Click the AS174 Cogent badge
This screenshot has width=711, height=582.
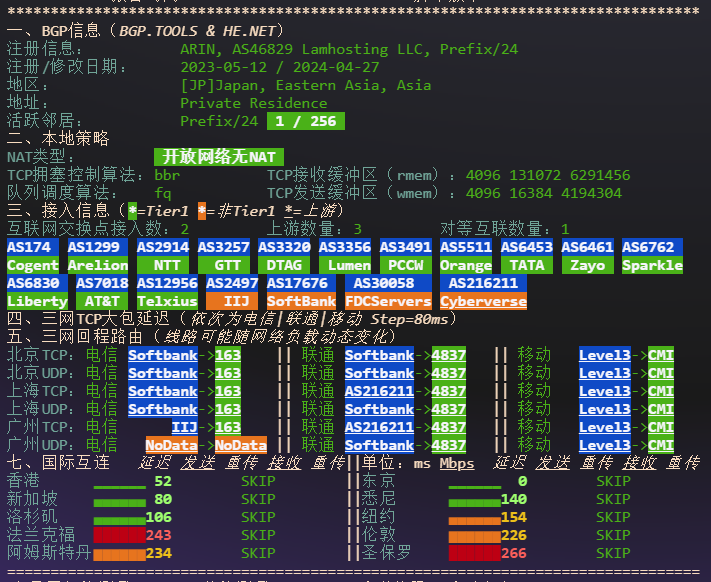click(x=33, y=256)
